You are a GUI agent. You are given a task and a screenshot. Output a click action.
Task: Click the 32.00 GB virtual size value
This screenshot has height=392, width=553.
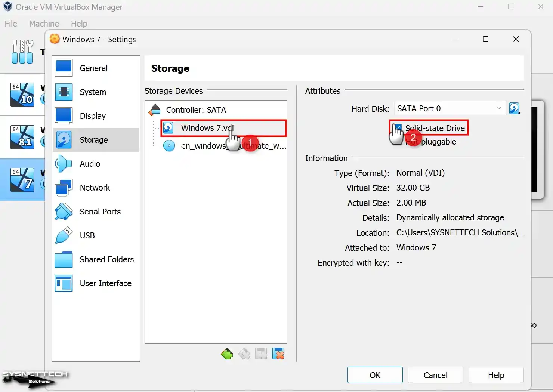(413, 188)
